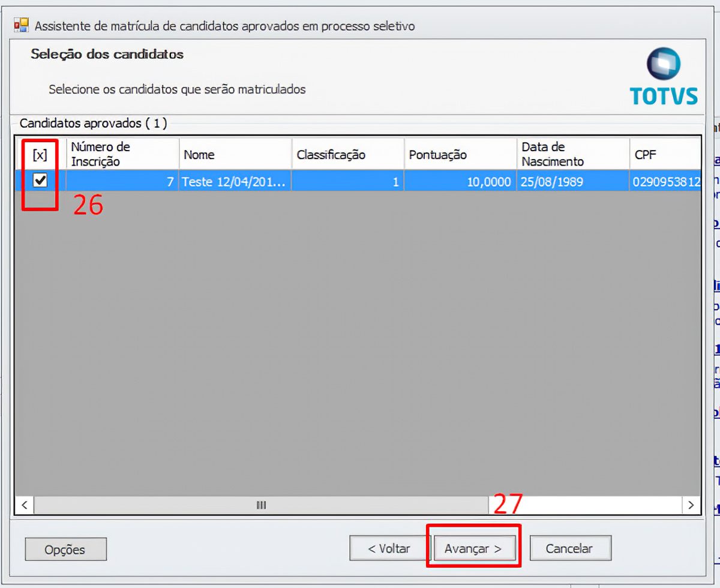Click the Avançar button
The width and height of the screenshot is (720, 588).
[473, 548]
